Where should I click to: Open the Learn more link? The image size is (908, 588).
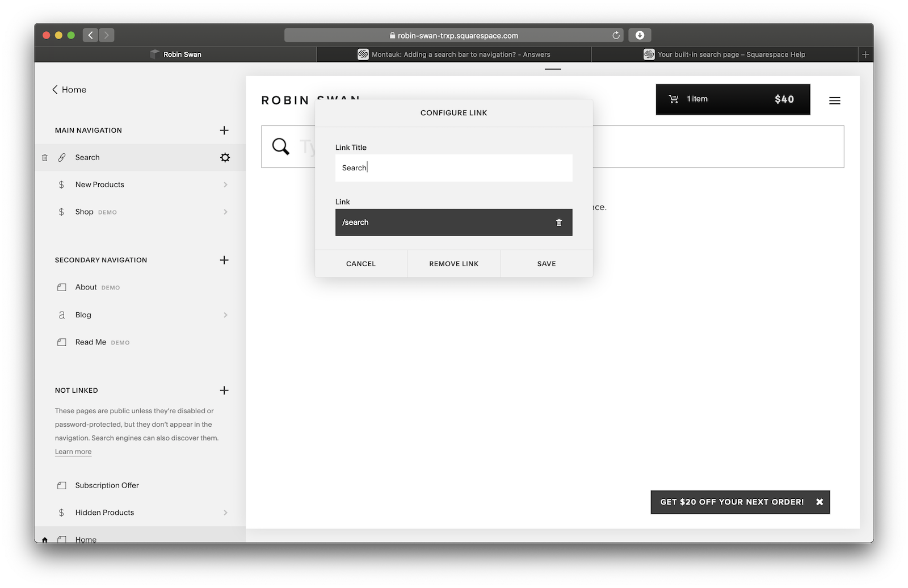click(73, 452)
